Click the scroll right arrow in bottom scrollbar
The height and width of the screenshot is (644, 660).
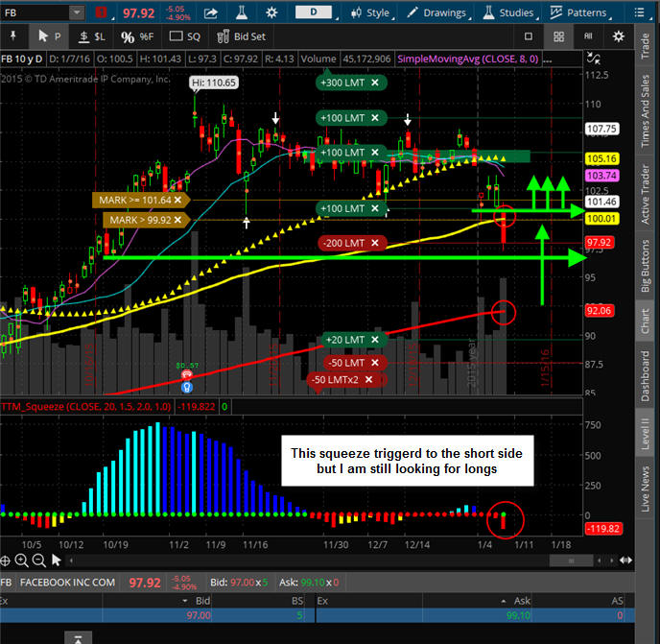tap(611, 561)
